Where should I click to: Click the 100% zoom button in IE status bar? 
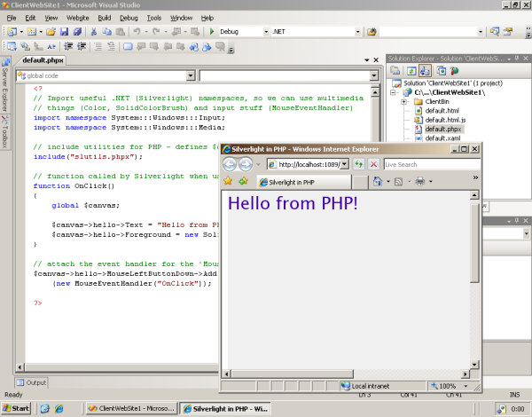click(444, 386)
